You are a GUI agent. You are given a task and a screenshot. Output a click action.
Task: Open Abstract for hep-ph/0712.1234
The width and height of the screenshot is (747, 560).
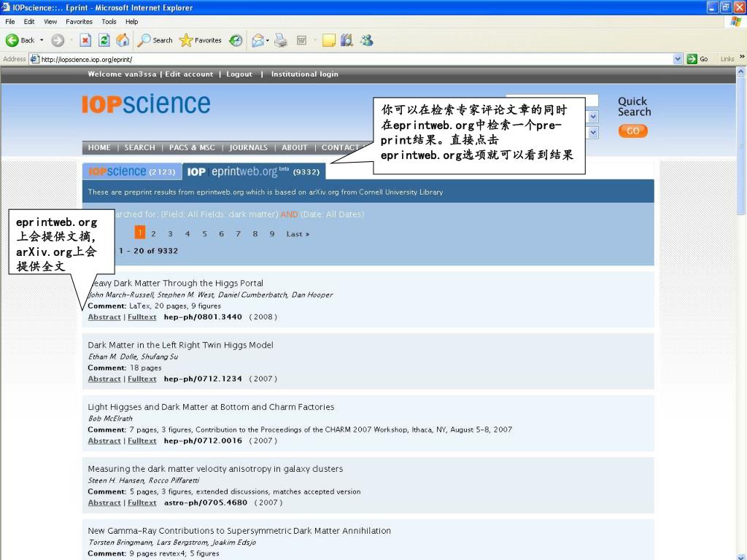[104, 379]
